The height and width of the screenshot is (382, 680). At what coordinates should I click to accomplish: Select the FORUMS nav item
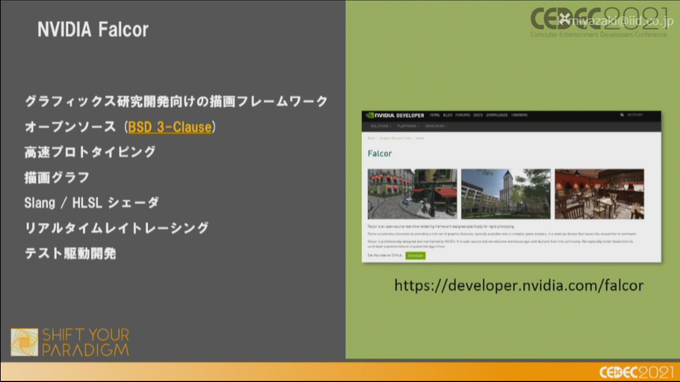click(463, 115)
